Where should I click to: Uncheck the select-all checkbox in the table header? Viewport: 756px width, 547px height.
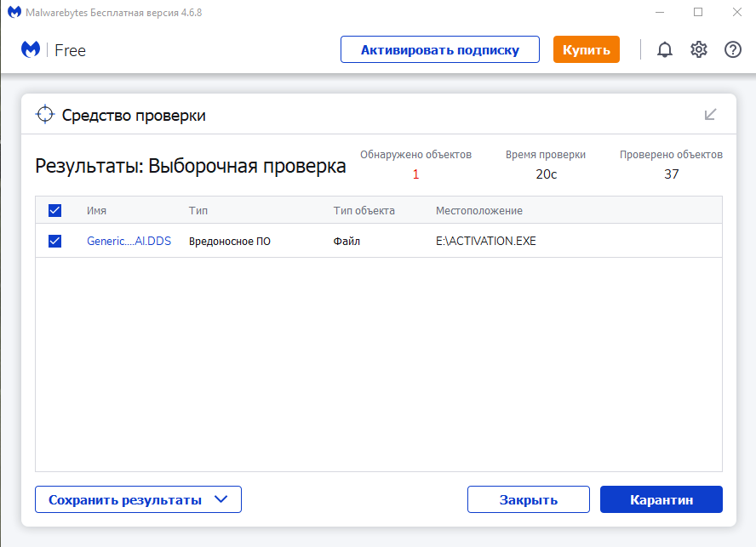tap(54, 210)
